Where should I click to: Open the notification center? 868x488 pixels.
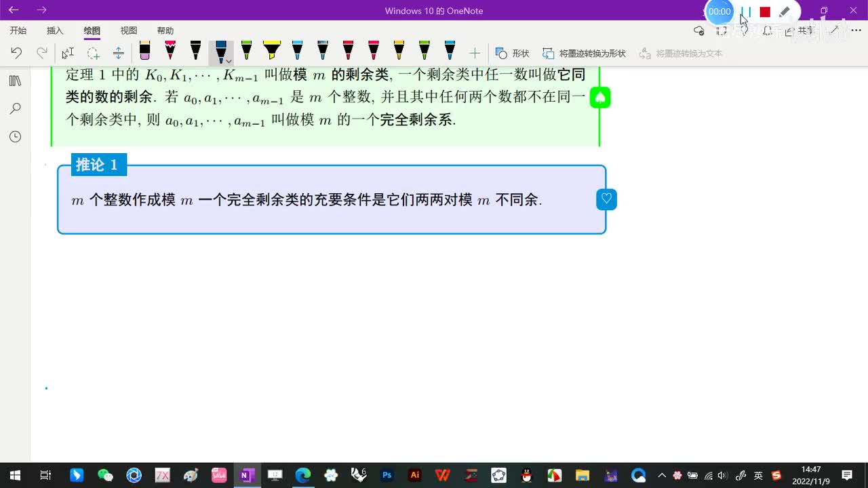coord(847,475)
